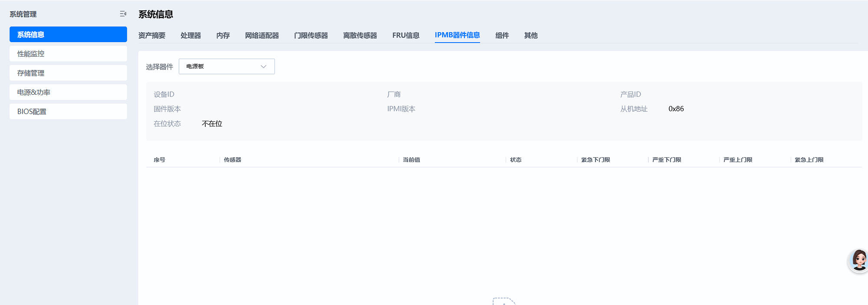
Task: Click the 不在位 presence status value
Action: coord(212,124)
